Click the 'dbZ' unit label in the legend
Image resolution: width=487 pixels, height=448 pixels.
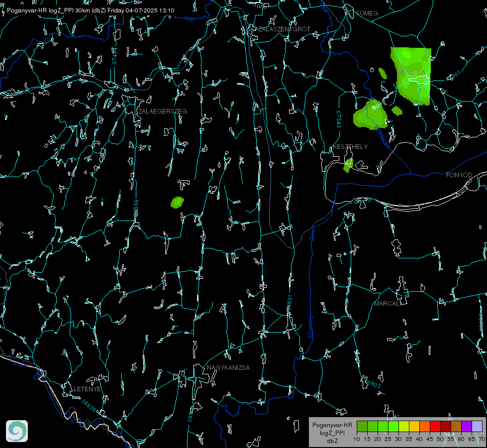pos(332,441)
